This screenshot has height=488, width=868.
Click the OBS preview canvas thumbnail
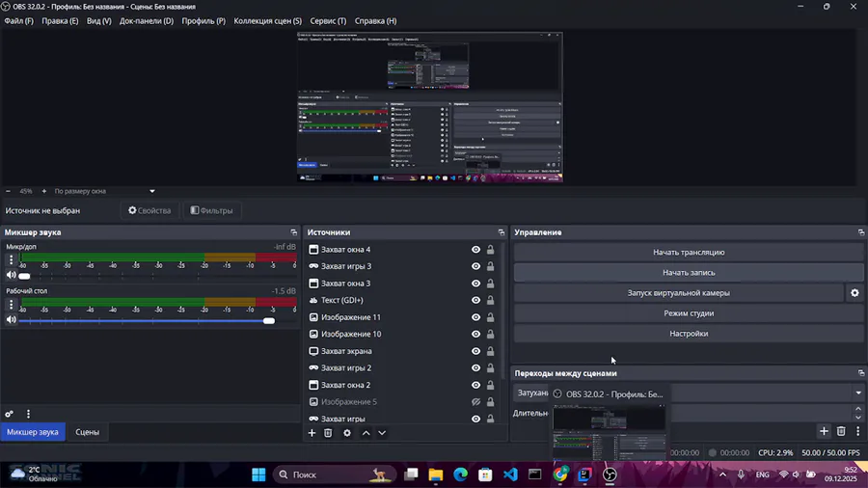429,107
